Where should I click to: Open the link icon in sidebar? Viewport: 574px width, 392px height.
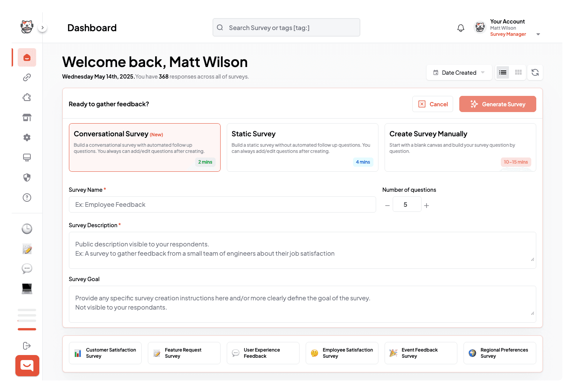point(27,77)
